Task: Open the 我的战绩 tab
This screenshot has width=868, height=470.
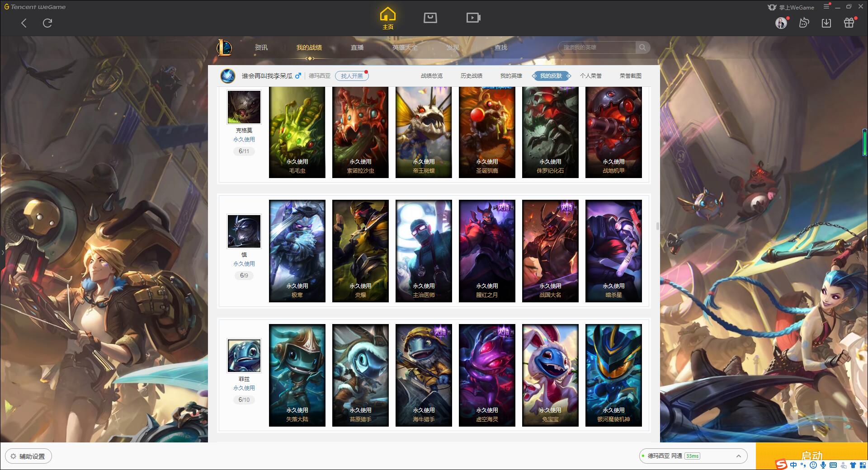Action: [309, 47]
